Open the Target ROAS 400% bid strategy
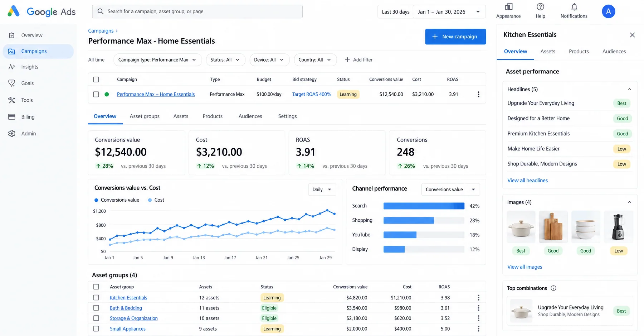The width and height of the screenshot is (644, 336). click(x=312, y=95)
